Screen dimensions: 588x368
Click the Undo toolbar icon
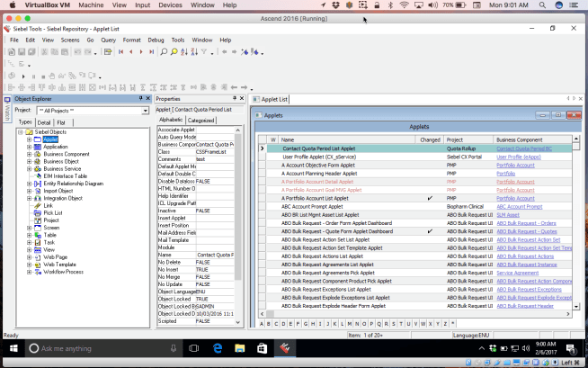pos(77,52)
